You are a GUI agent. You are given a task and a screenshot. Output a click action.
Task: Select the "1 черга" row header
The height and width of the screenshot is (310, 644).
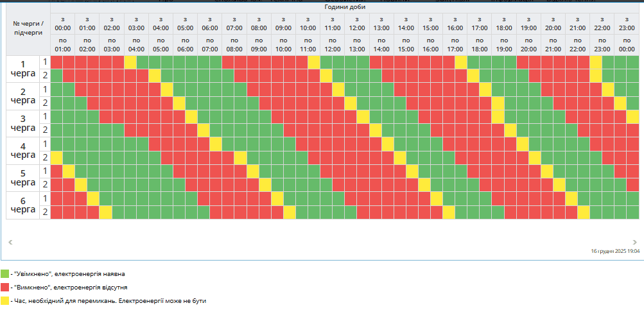(x=23, y=69)
